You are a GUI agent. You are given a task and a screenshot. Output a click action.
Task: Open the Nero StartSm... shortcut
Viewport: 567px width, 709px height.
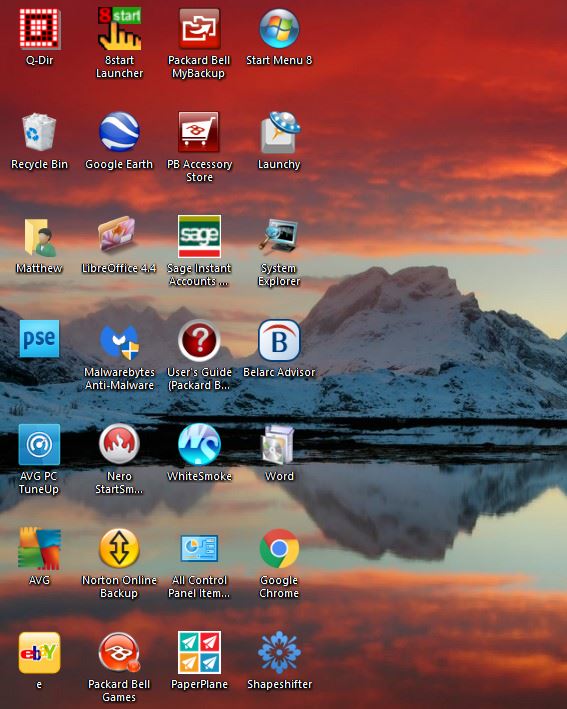pyautogui.click(x=119, y=444)
